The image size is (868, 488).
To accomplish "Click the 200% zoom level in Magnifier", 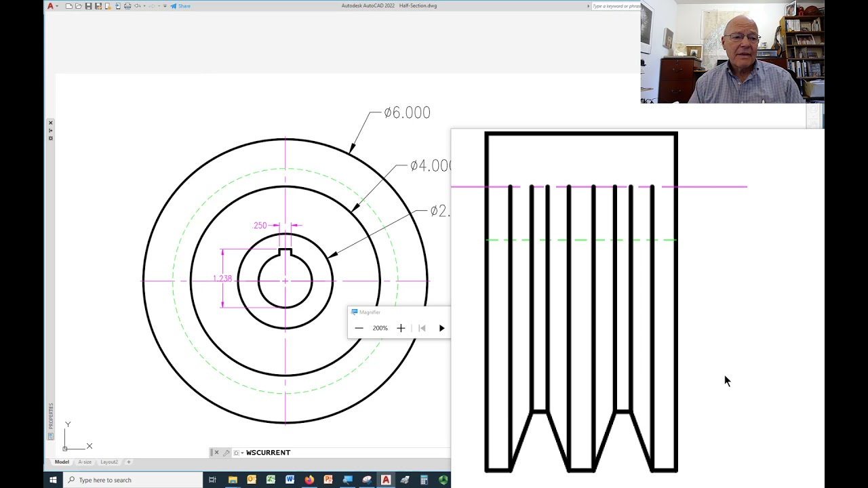I will [x=380, y=328].
